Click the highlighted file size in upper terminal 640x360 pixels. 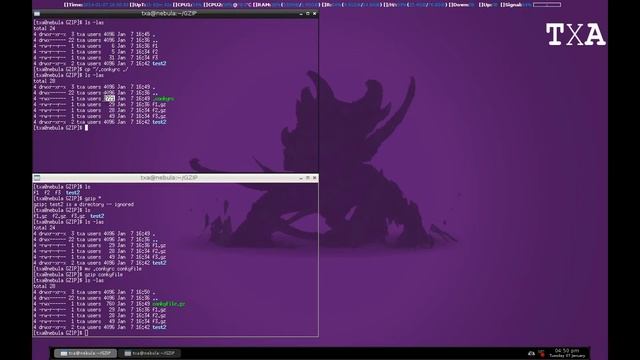[x=109, y=99]
